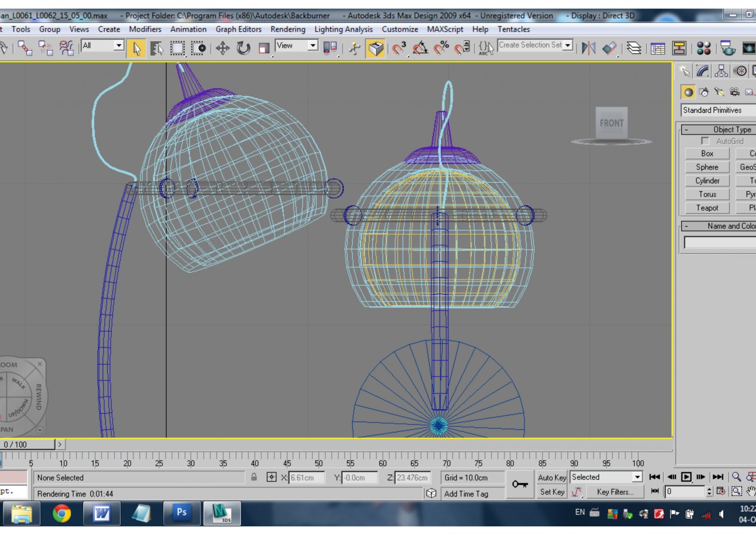The height and width of the screenshot is (535, 756).
Task: Click the Zoom magnifier tool
Action: (x=736, y=476)
